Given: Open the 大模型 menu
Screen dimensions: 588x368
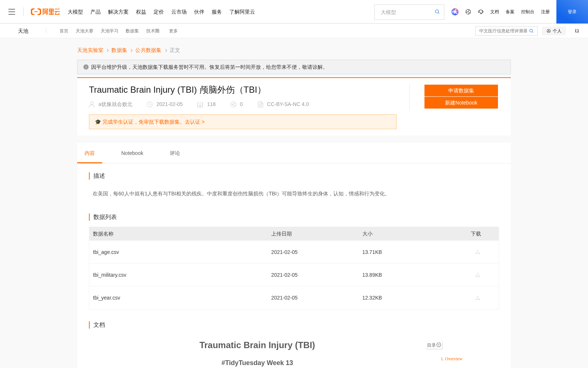Looking at the screenshot, I should coord(75,12).
